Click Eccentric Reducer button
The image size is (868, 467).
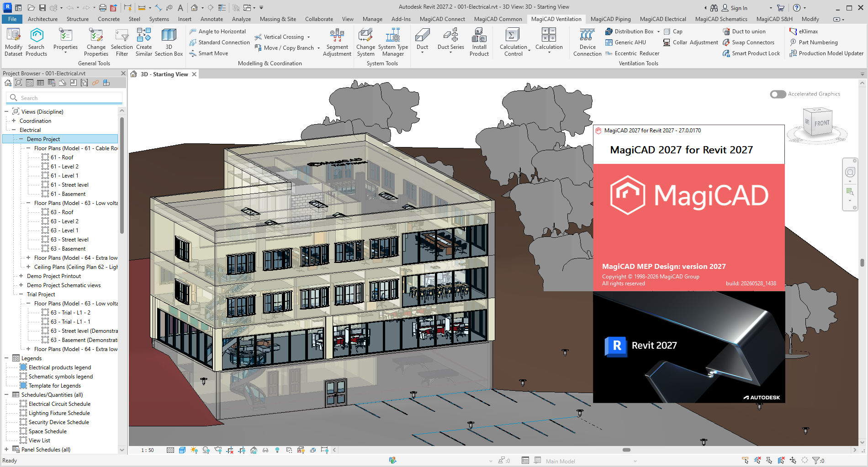coord(632,53)
